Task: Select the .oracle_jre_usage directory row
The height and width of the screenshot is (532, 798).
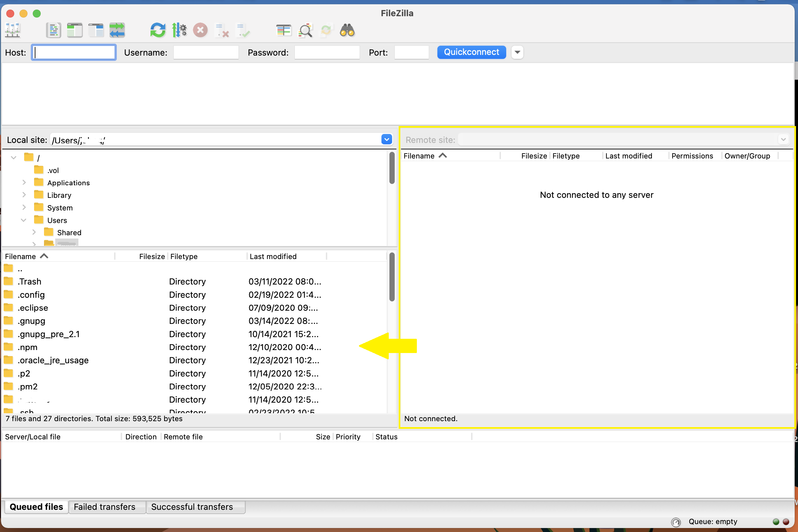Action: point(195,360)
